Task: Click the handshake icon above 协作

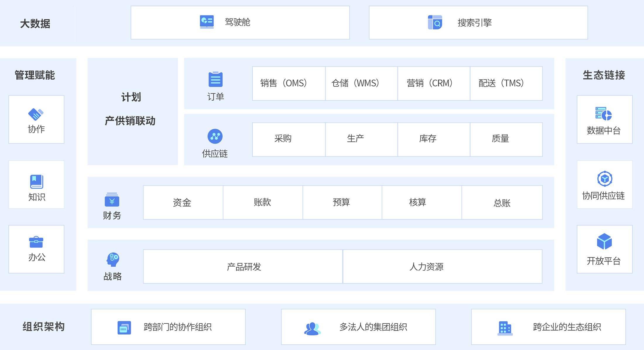Action: (x=36, y=114)
